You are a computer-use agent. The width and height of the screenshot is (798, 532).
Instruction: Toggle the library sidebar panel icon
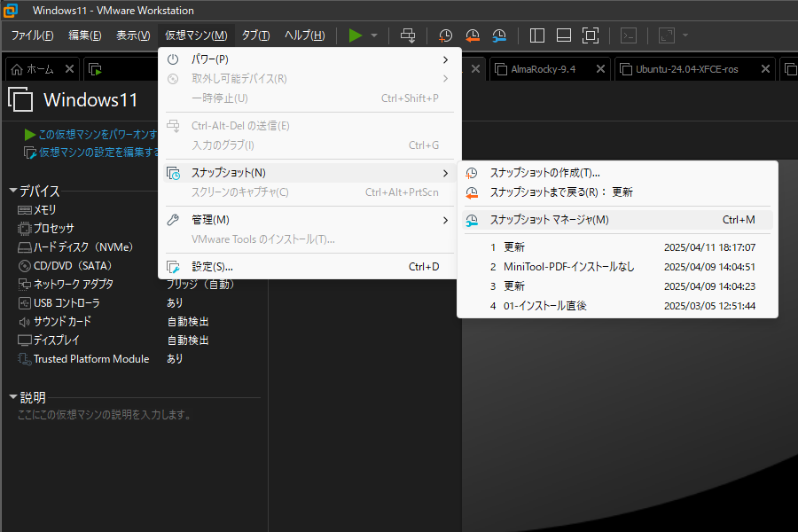537,35
